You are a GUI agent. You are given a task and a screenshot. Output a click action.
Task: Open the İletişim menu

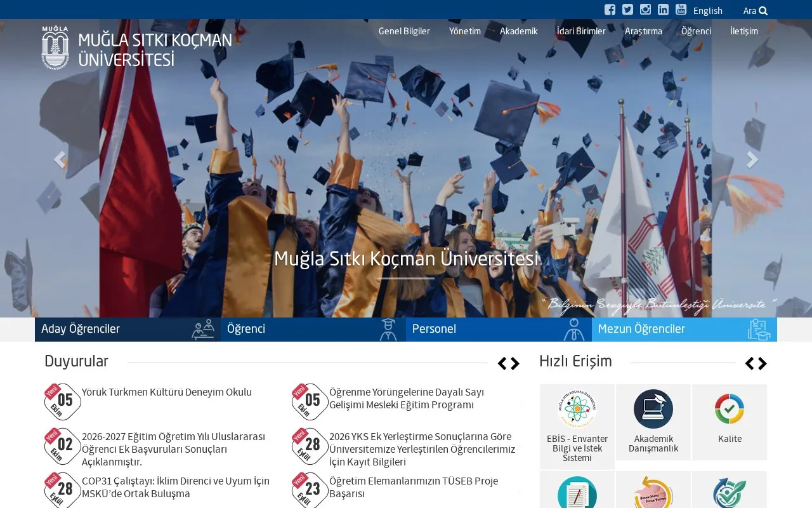[x=743, y=31]
